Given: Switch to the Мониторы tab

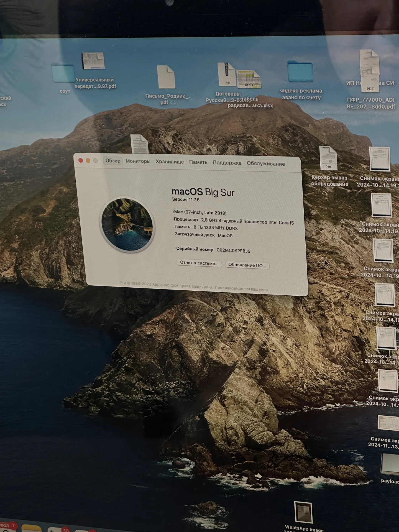Looking at the screenshot, I should click(138, 161).
